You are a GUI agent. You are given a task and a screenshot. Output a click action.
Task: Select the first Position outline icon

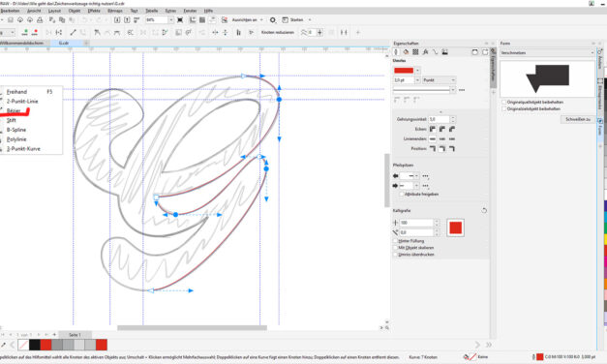433,148
